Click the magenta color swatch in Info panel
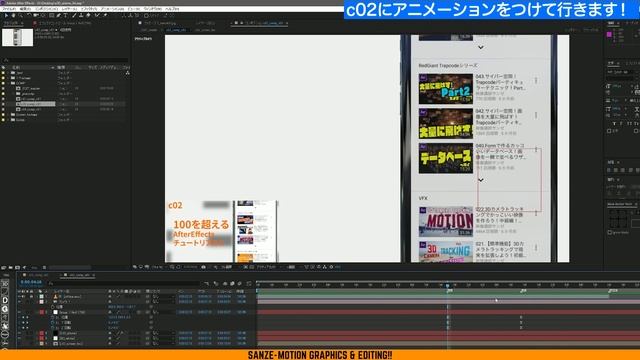Viewport: 640px width, 360px height. tap(609, 35)
